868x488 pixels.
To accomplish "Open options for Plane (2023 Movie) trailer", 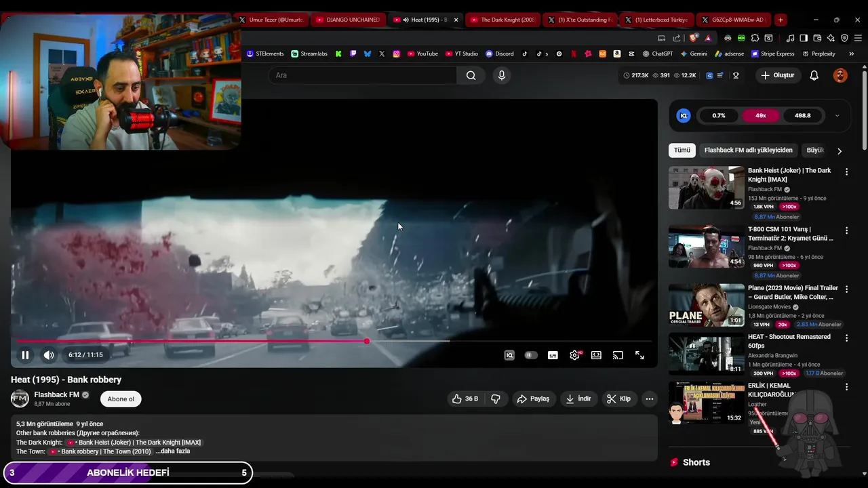I will (846, 289).
